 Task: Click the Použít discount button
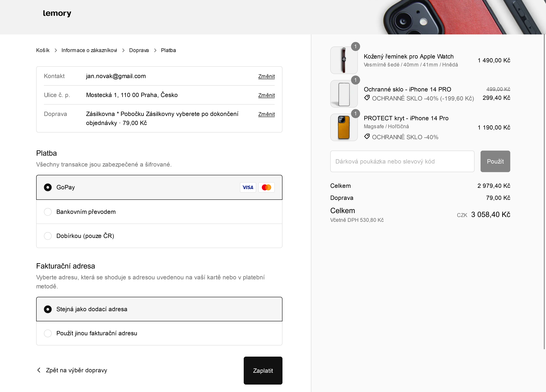(x=495, y=161)
